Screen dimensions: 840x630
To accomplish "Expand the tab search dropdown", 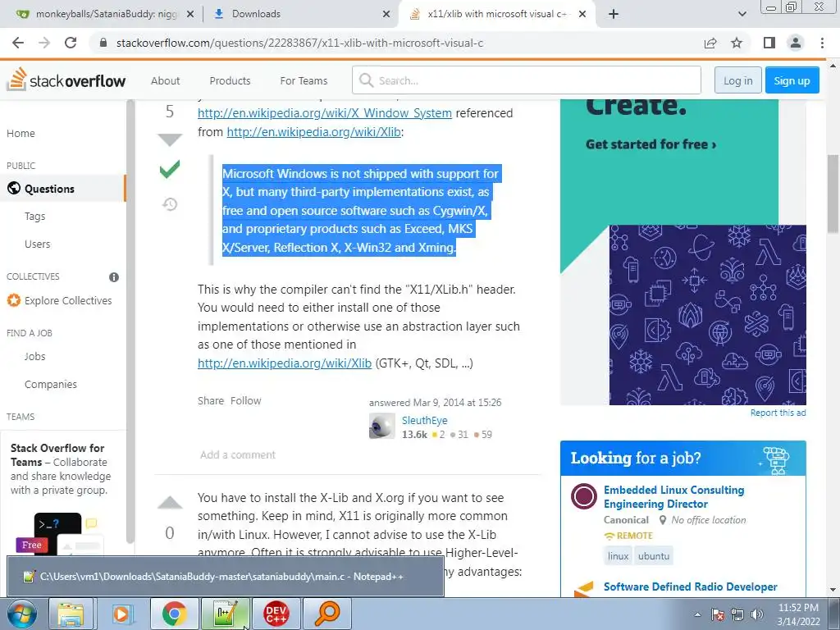I will (742, 14).
